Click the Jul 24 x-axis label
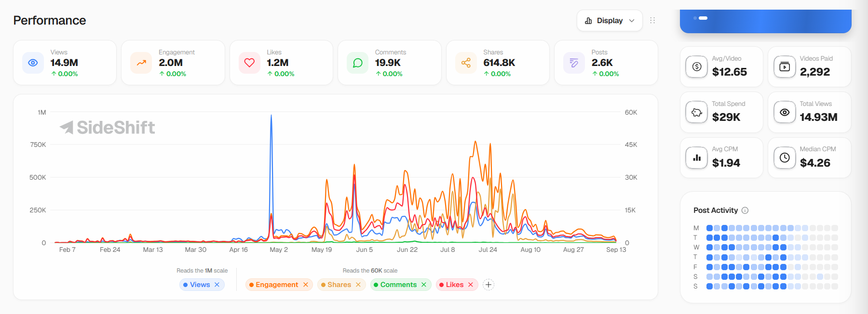 488,249
